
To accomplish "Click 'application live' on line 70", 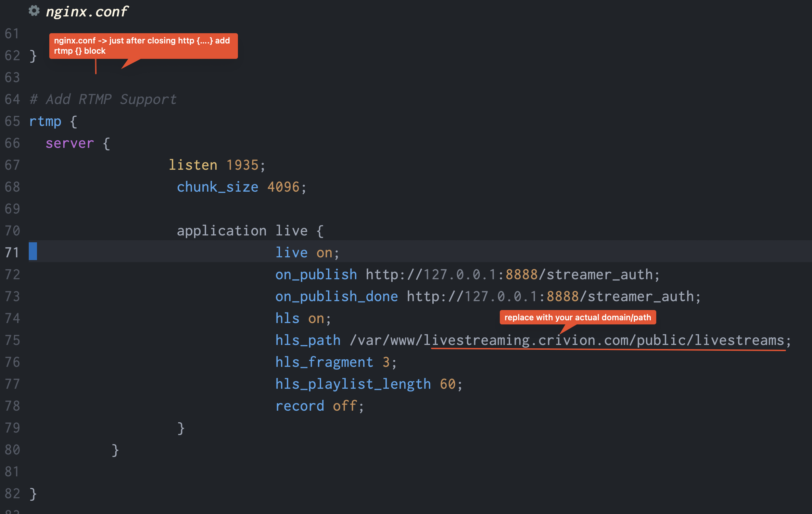I will click(x=242, y=231).
